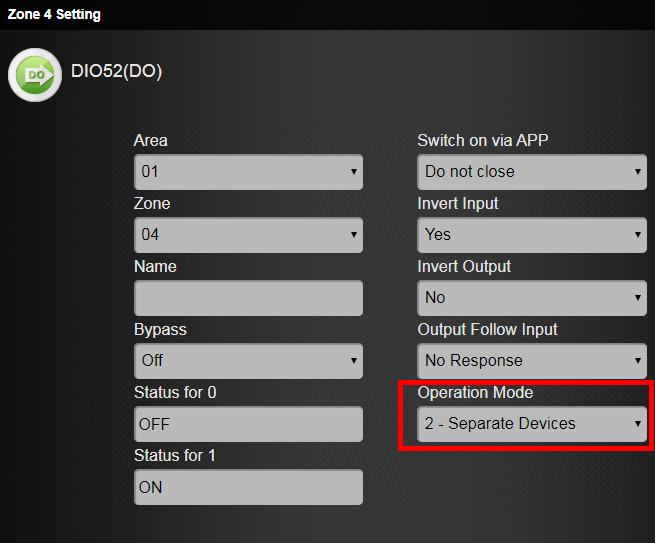
Task: Open the Zone 04 dropdown
Action: coord(248,235)
